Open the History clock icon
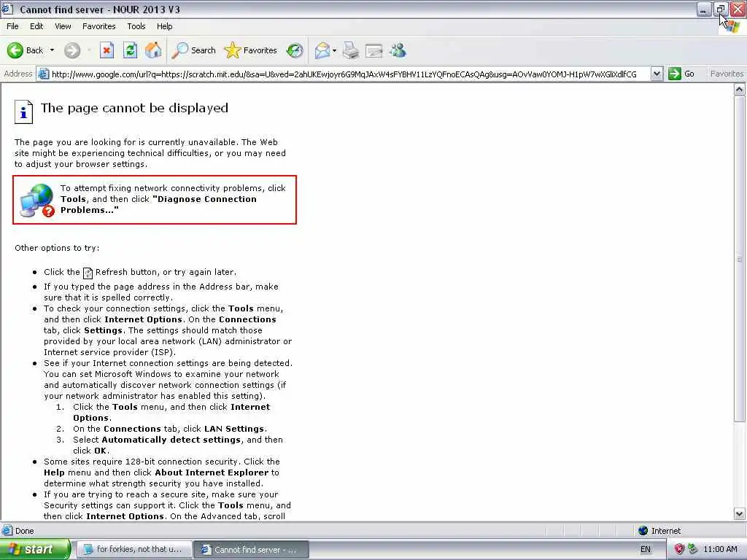The width and height of the screenshot is (747, 560). (295, 50)
